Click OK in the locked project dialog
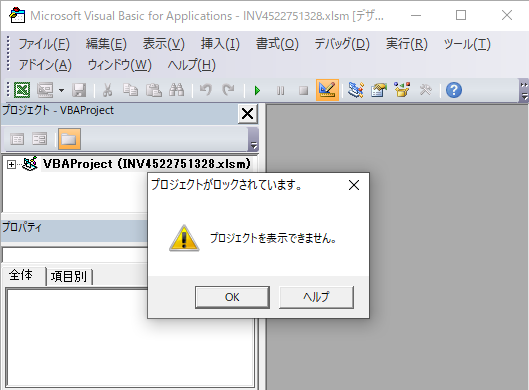The height and width of the screenshot is (390, 529). [x=232, y=297]
